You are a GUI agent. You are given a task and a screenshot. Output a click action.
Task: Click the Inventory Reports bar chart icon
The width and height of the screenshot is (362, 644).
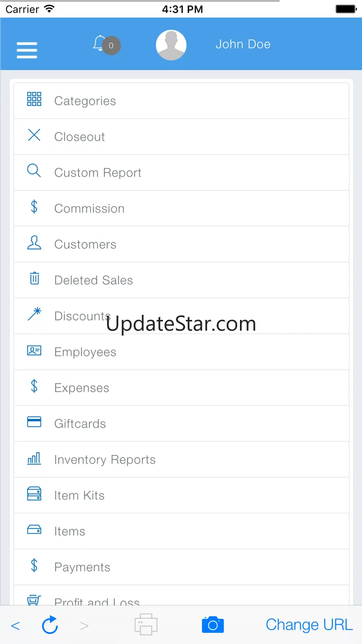pyautogui.click(x=34, y=458)
